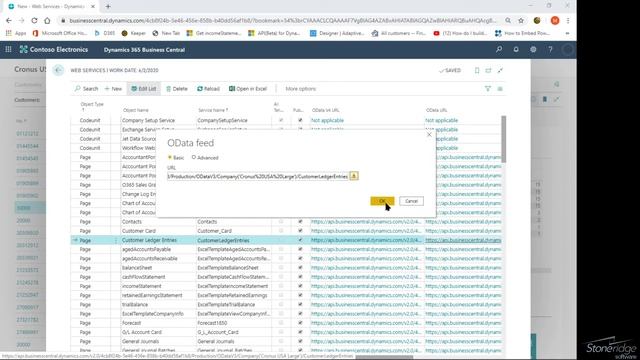Sort by the Service Name column header
This screenshot has width=640, height=360.
coord(213,110)
